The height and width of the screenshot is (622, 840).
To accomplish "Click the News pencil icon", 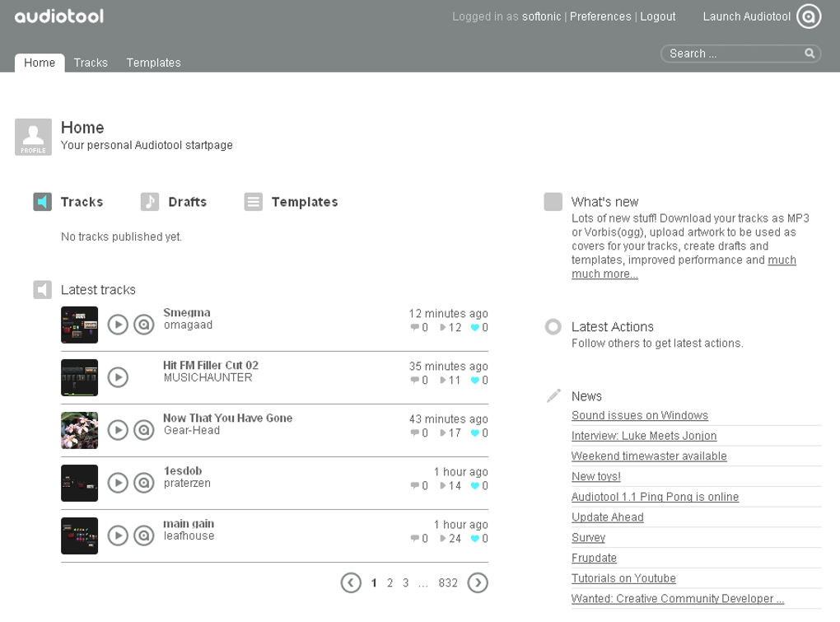I will pos(553,395).
